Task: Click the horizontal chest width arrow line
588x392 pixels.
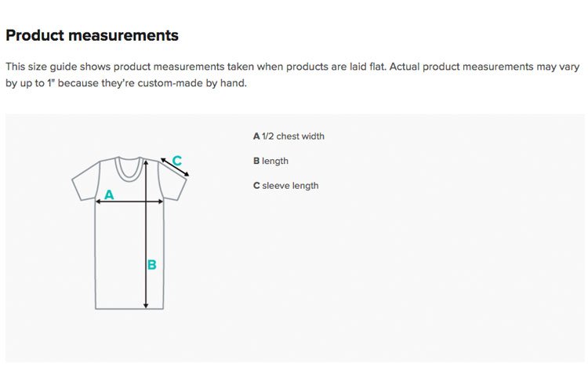Action: pyautogui.click(x=129, y=201)
